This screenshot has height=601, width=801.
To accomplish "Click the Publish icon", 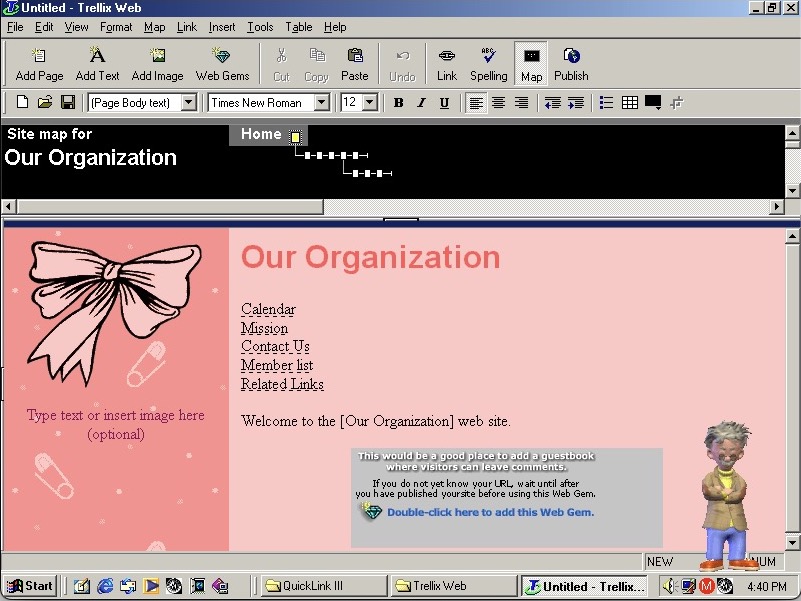I will point(571,64).
